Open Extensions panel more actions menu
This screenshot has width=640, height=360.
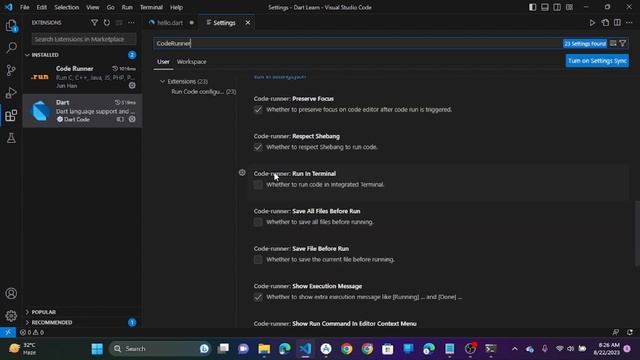(x=131, y=23)
